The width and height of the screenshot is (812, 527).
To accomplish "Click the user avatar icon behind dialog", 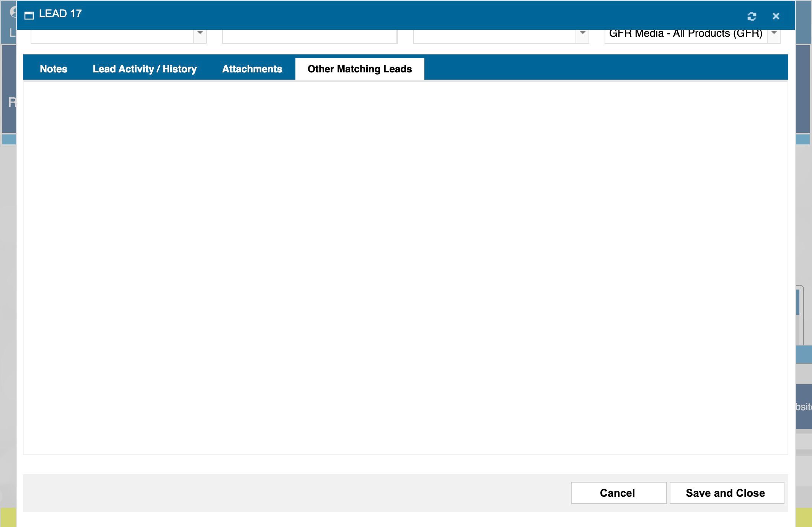I will click(13, 11).
